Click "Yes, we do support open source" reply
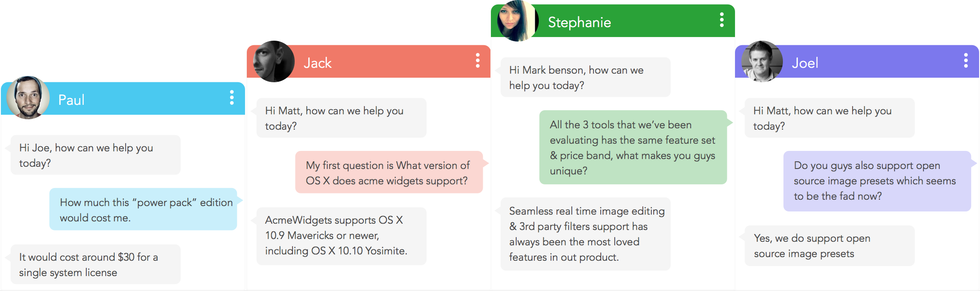This screenshot has width=980, height=291. [x=829, y=246]
